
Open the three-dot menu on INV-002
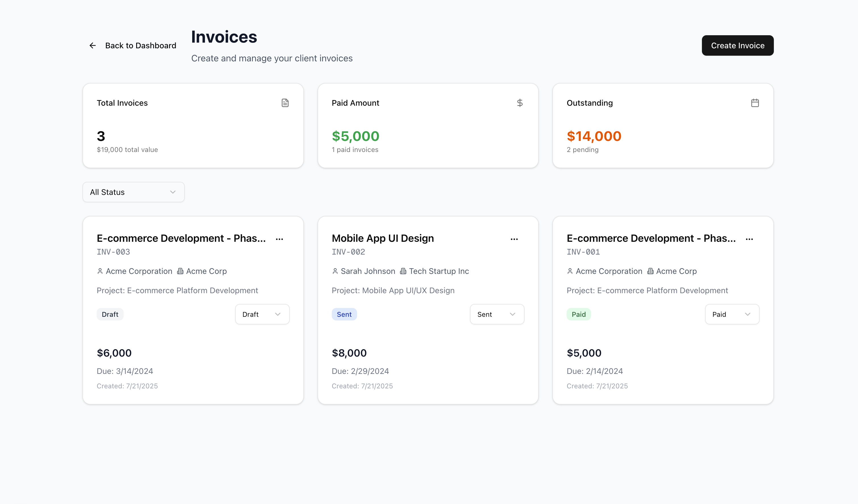coord(514,239)
